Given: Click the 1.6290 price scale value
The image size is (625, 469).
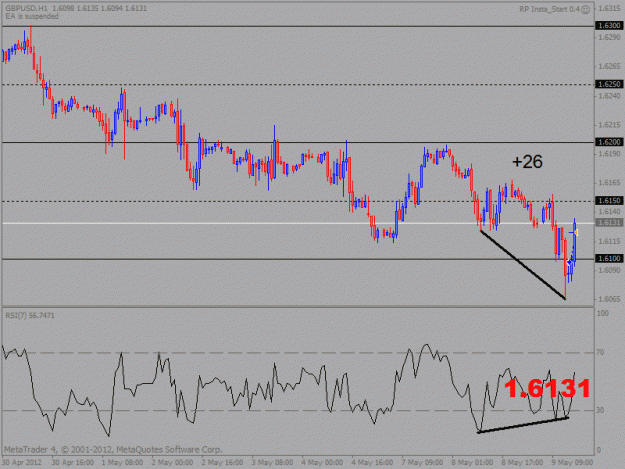Looking at the screenshot, I should 609,37.
